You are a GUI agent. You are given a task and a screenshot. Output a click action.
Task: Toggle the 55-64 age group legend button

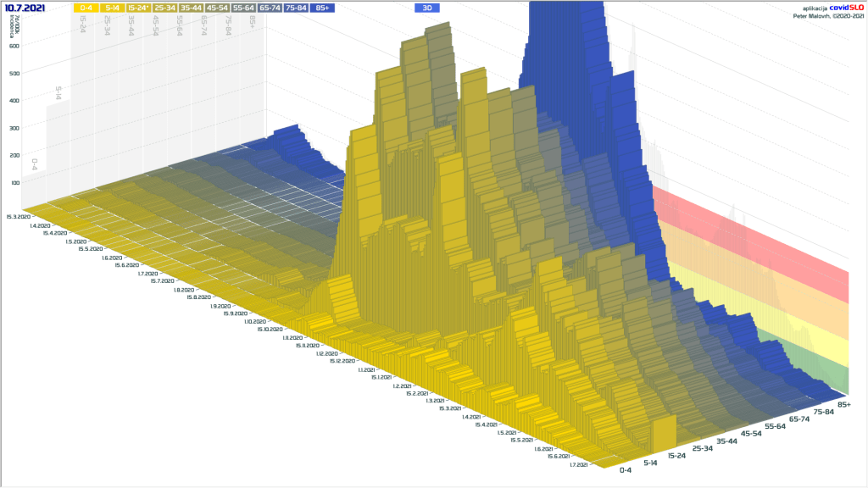coord(243,7)
